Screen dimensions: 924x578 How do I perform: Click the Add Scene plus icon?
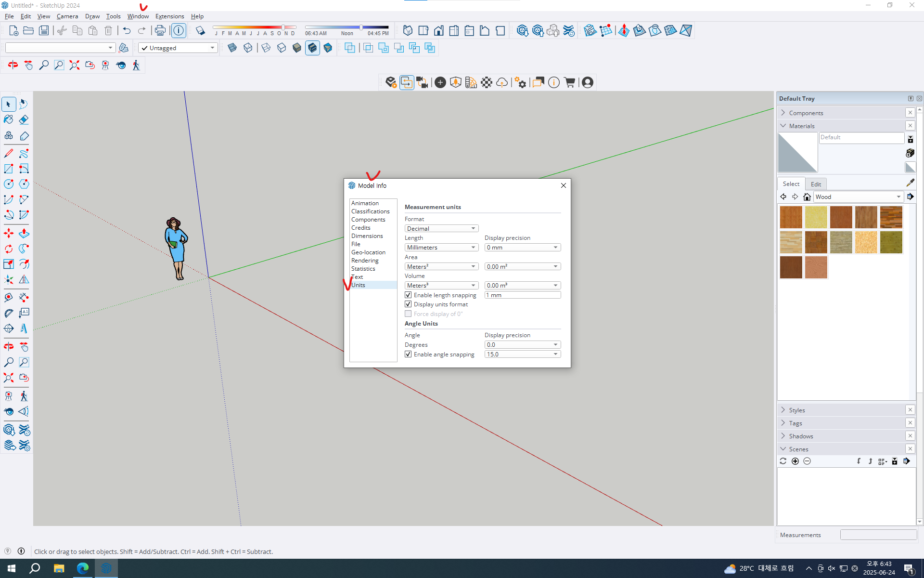point(795,461)
